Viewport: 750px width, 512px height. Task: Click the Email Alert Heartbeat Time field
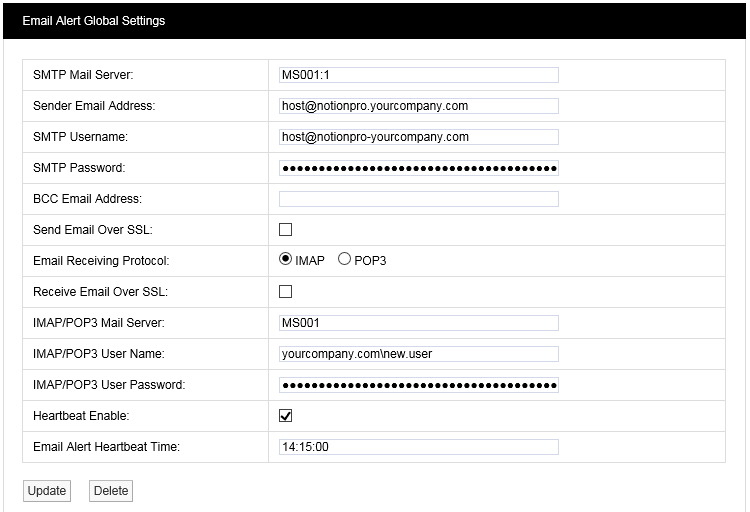(418, 447)
